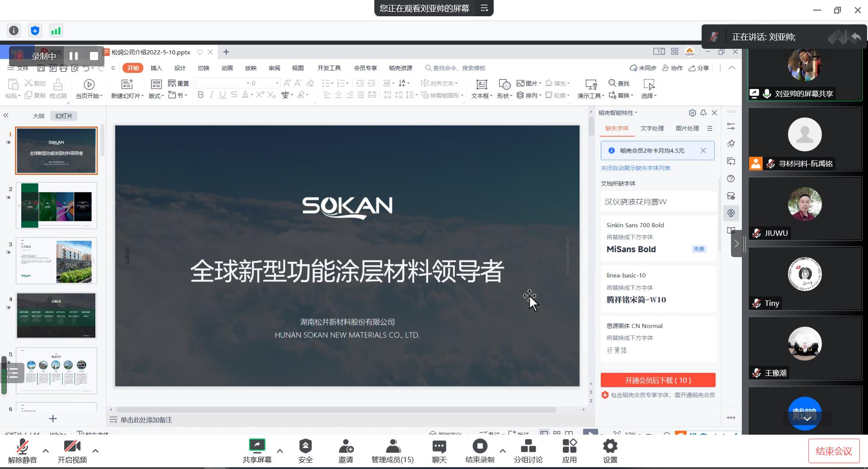The height and width of the screenshot is (469, 868).
Task: Open the 审阅 ribbon tab
Action: (274, 68)
